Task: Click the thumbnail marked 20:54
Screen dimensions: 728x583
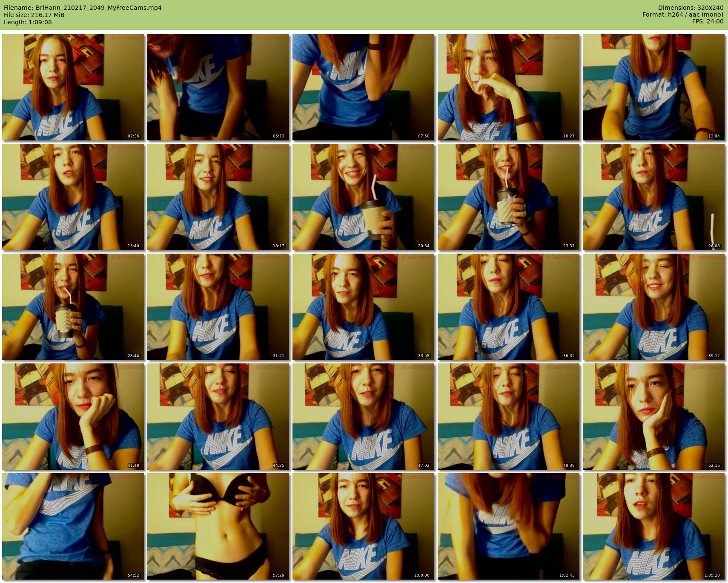Action: pos(363,197)
